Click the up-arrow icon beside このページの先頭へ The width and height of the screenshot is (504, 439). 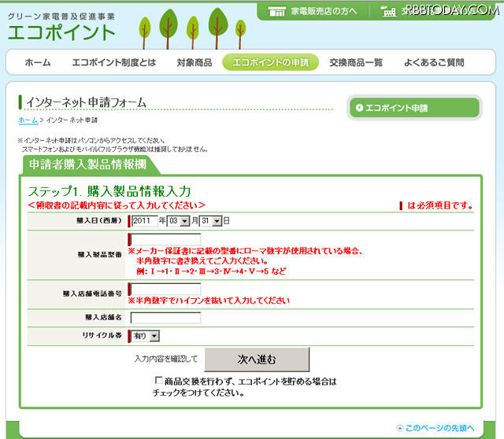(x=400, y=428)
